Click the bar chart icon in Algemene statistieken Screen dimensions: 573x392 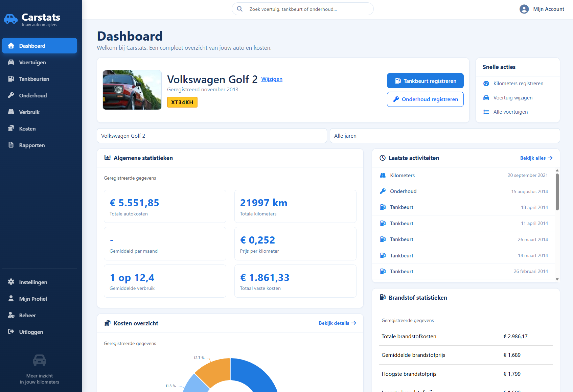coord(108,158)
